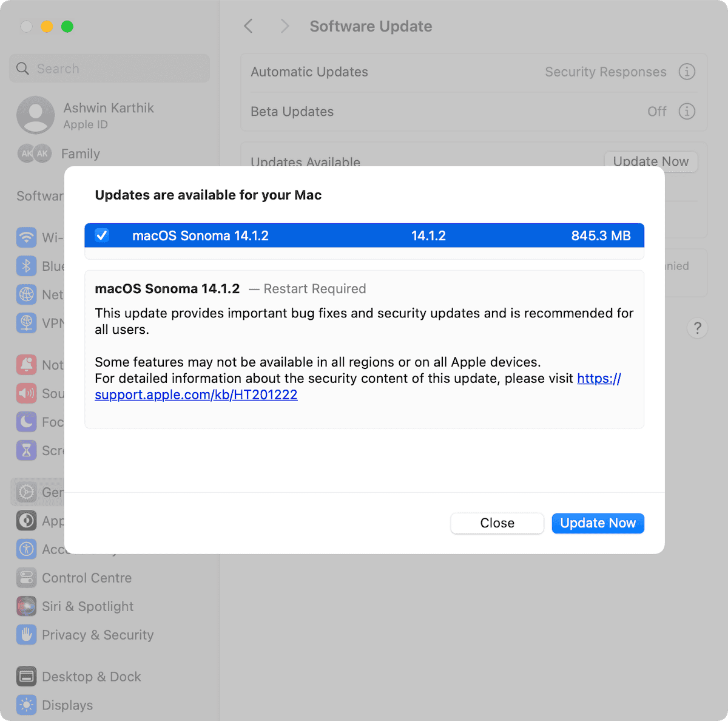
Task: Open VPN icon in sidebar
Action: tap(26, 323)
